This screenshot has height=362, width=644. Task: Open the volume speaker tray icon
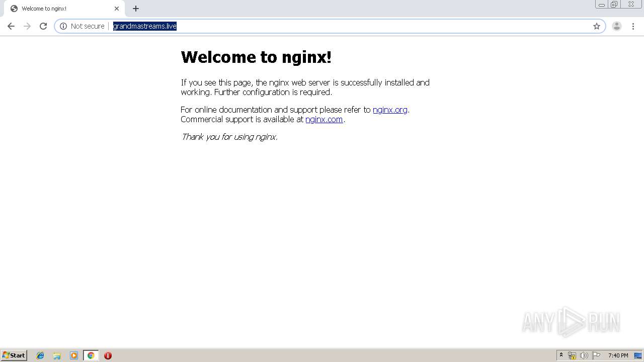pos(584,355)
